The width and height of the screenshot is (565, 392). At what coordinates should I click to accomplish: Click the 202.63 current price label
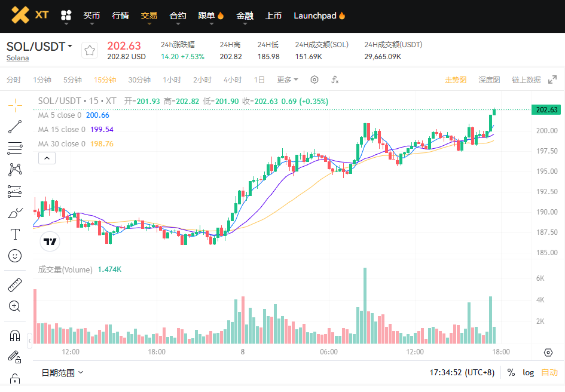(546, 109)
